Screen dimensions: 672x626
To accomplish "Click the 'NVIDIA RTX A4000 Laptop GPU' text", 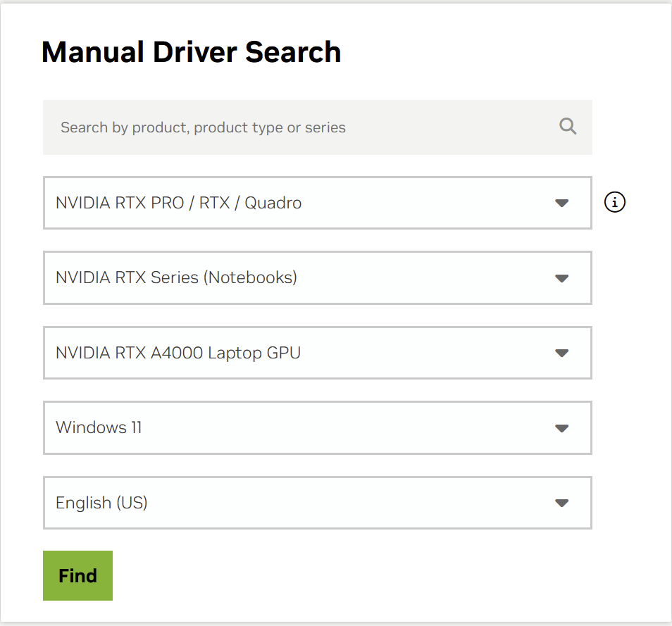I will click(x=178, y=353).
